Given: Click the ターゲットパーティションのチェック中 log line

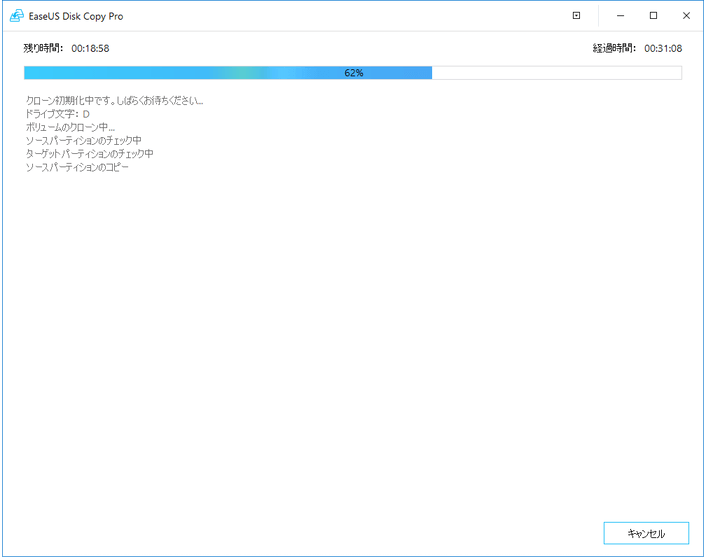Looking at the screenshot, I should [x=89, y=153].
